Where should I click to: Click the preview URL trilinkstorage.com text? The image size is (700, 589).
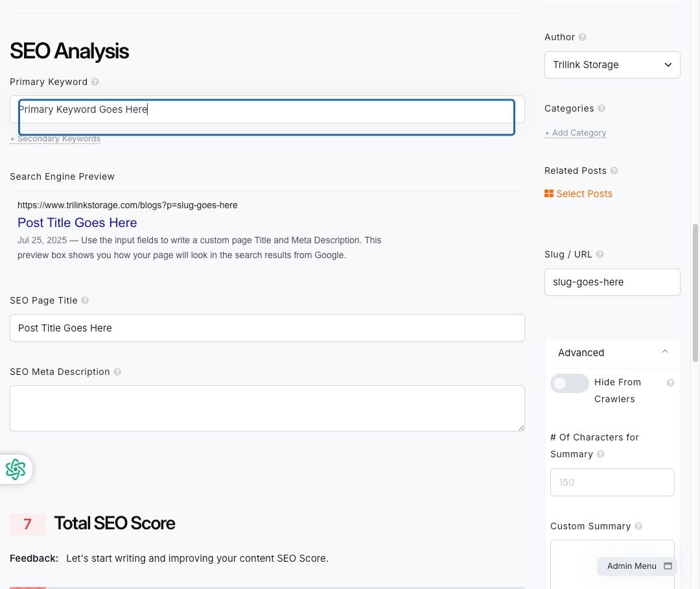click(127, 205)
